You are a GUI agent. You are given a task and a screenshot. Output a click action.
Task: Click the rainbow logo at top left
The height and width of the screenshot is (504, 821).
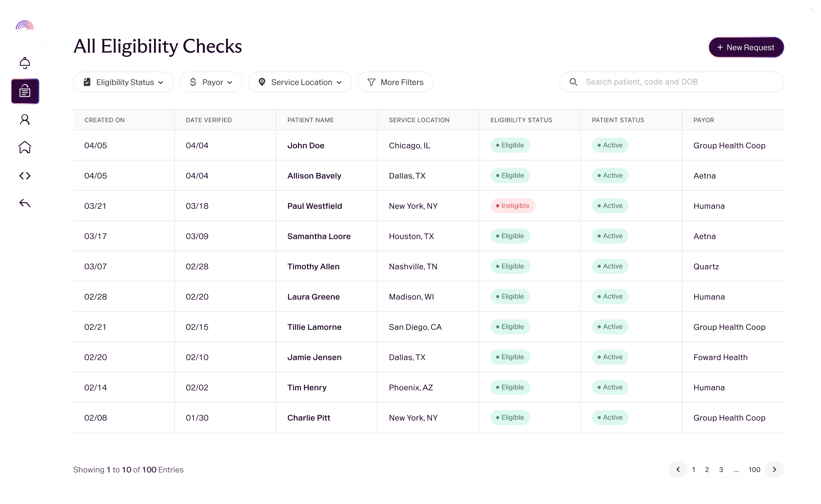coord(25,25)
